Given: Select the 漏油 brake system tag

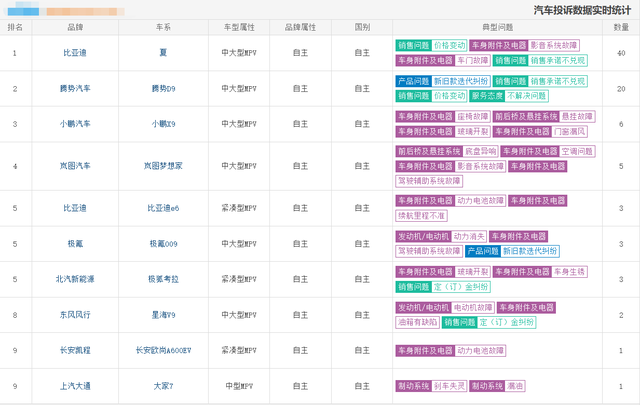Looking at the screenshot, I should 515,386.
